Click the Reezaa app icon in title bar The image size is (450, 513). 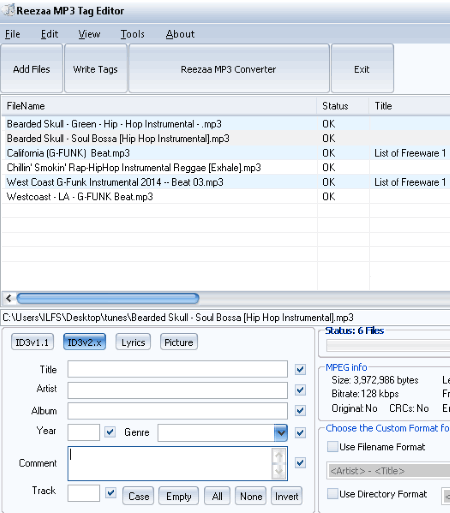click(8, 10)
